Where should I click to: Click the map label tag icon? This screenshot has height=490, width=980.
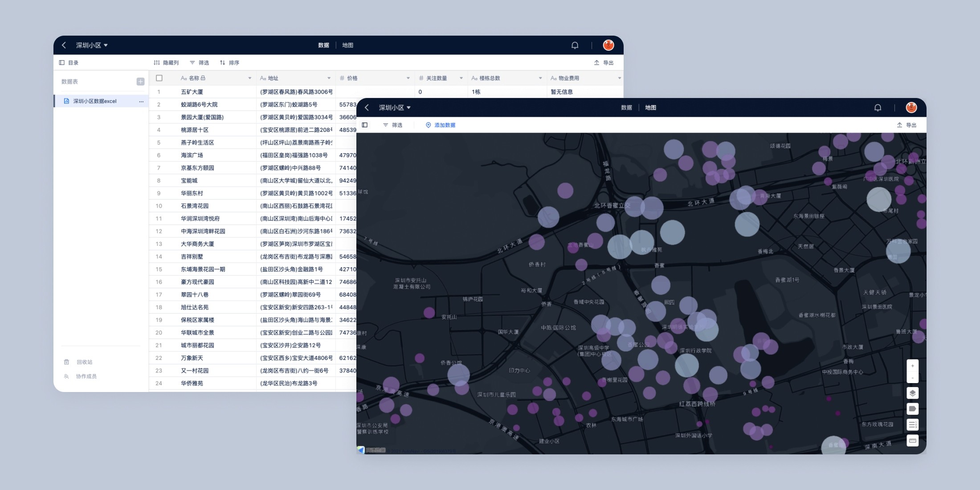point(912,409)
